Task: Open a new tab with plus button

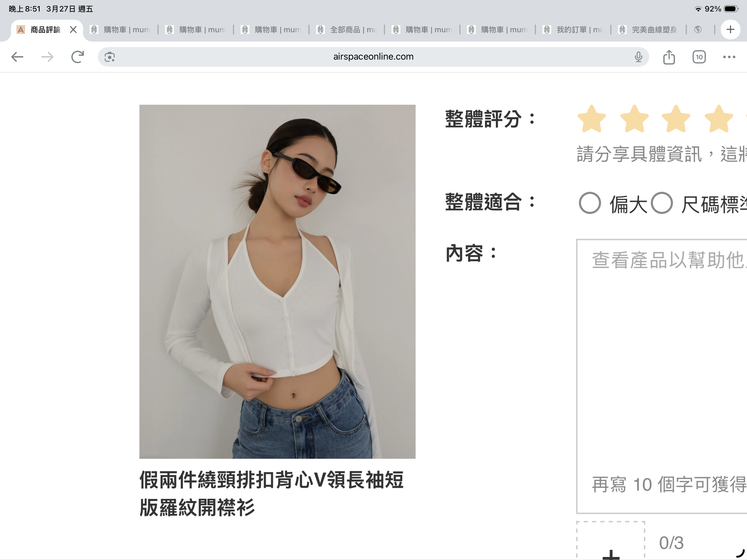Action: coord(730,30)
